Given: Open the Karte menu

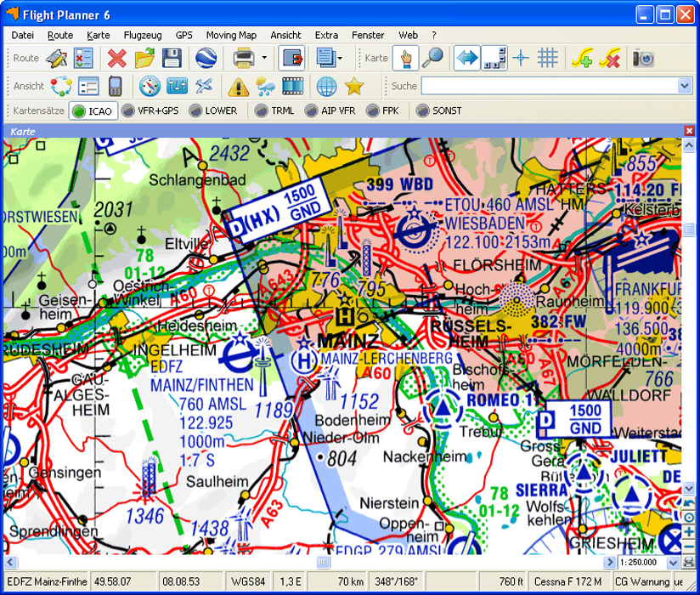Looking at the screenshot, I should [x=99, y=36].
